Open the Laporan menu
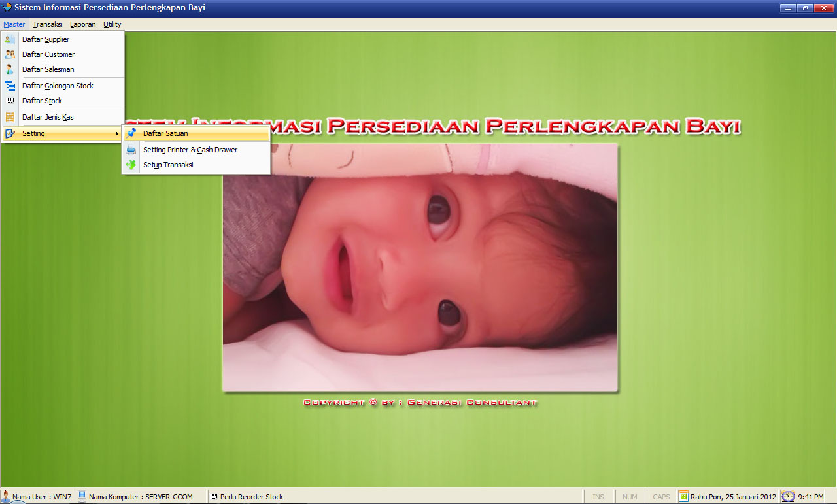 point(82,24)
